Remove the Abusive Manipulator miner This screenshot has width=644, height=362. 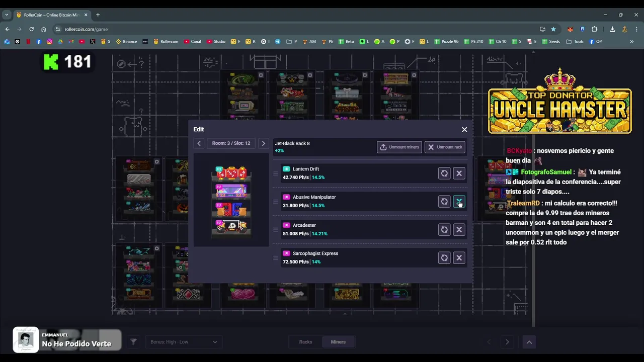pos(459,202)
